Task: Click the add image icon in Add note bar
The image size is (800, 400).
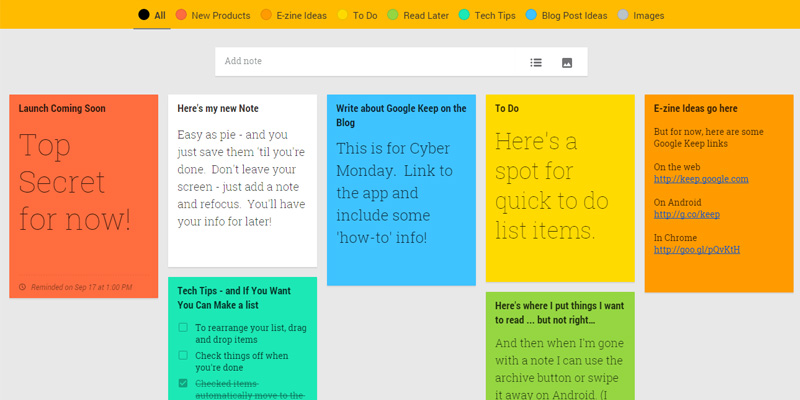Action: click(567, 63)
